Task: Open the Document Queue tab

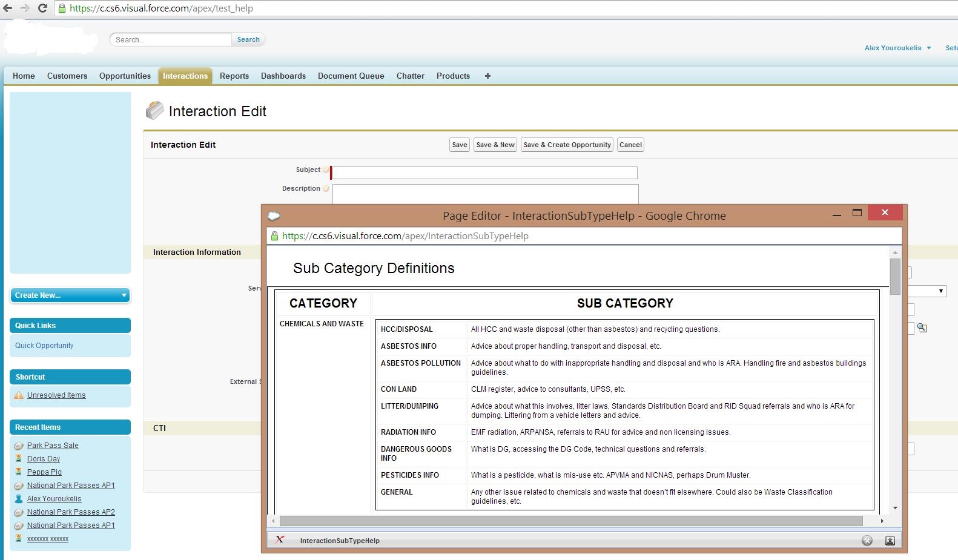Action: coord(351,76)
